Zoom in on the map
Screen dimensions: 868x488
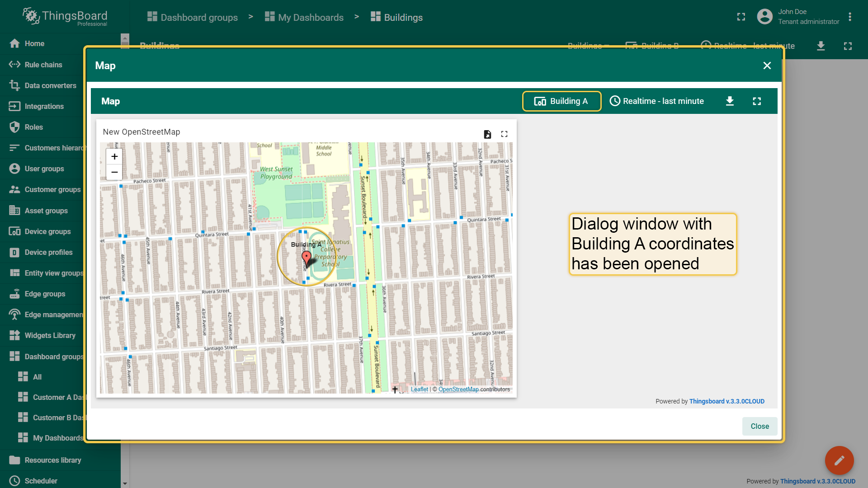click(x=114, y=156)
